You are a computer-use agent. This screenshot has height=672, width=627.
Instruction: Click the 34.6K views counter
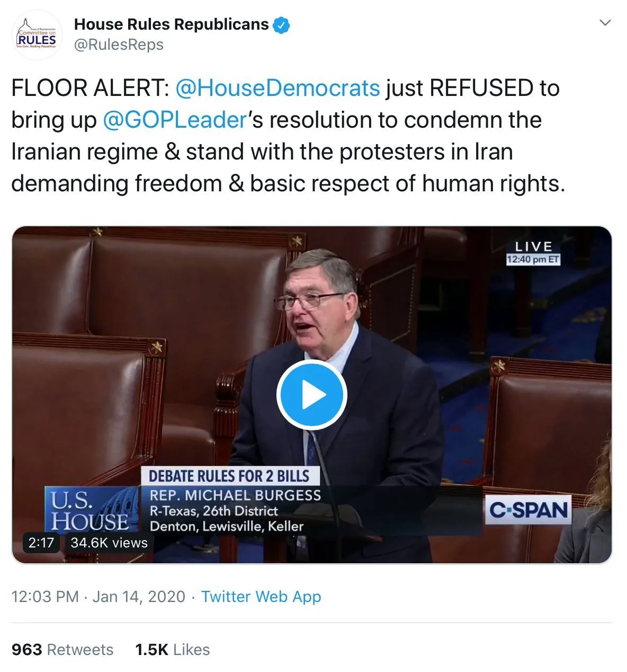tap(109, 543)
